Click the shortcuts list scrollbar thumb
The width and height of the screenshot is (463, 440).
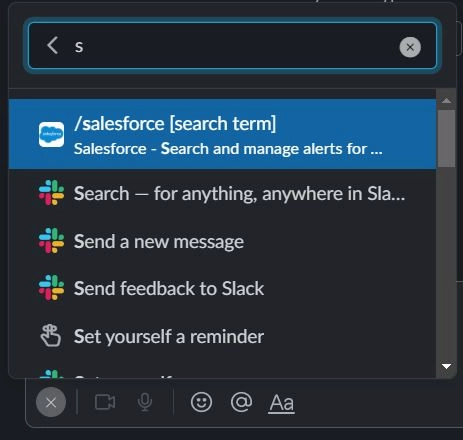point(446,139)
